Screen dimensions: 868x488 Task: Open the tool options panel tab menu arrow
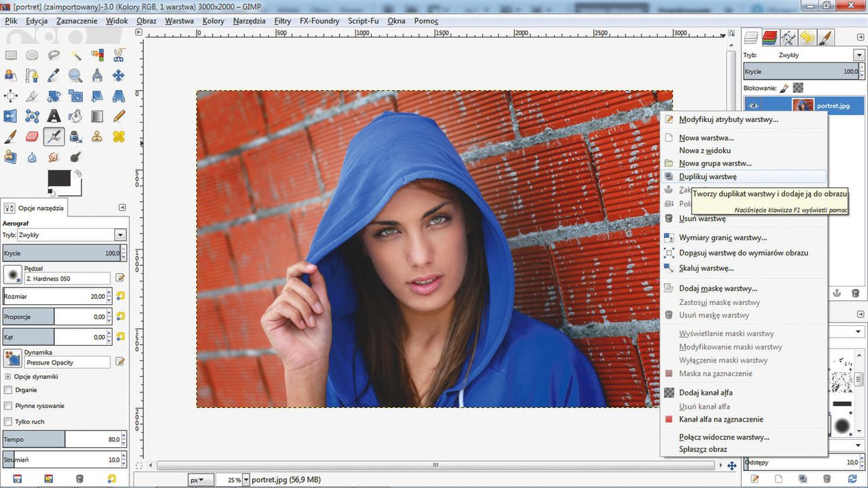[x=122, y=207]
